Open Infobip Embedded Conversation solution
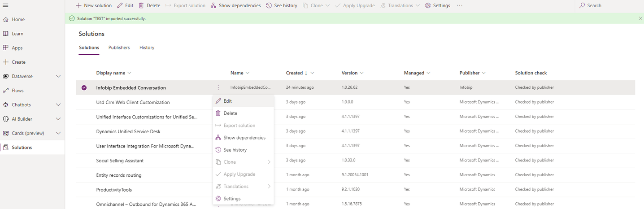 click(131, 88)
